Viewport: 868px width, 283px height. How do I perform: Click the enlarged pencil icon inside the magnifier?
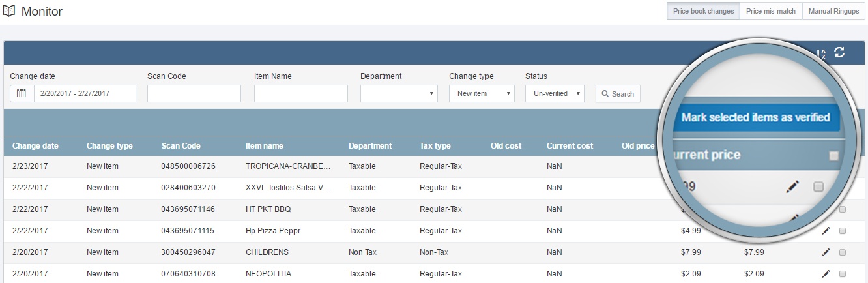pyautogui.click(x=792, y=187)
